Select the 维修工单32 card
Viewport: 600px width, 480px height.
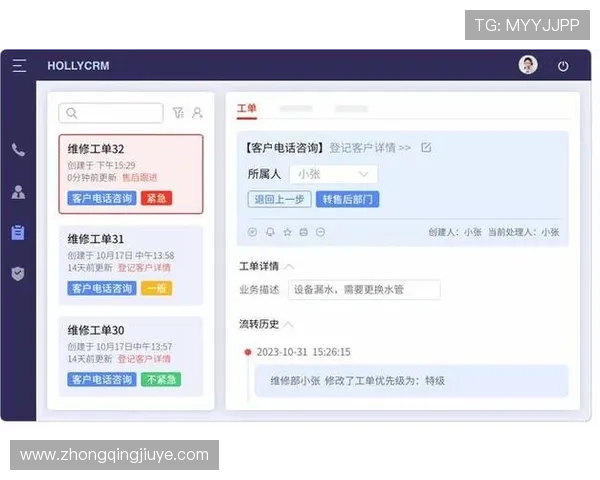(x=131, y=174)
